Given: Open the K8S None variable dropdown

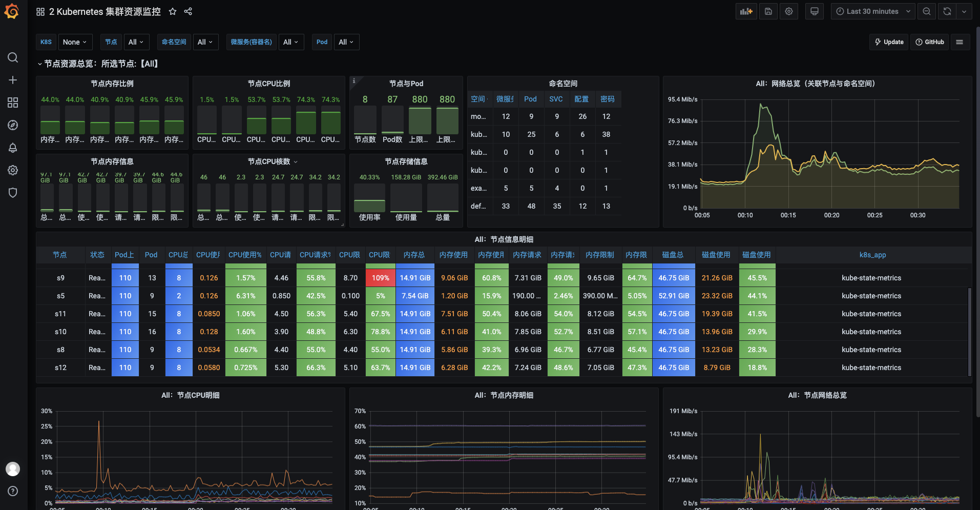Looking at the screenshot, I should [x=75, y=42].
